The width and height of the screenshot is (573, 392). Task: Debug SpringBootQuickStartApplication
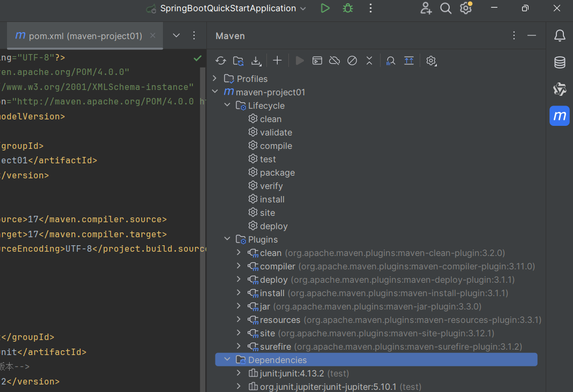click(347, 8)
